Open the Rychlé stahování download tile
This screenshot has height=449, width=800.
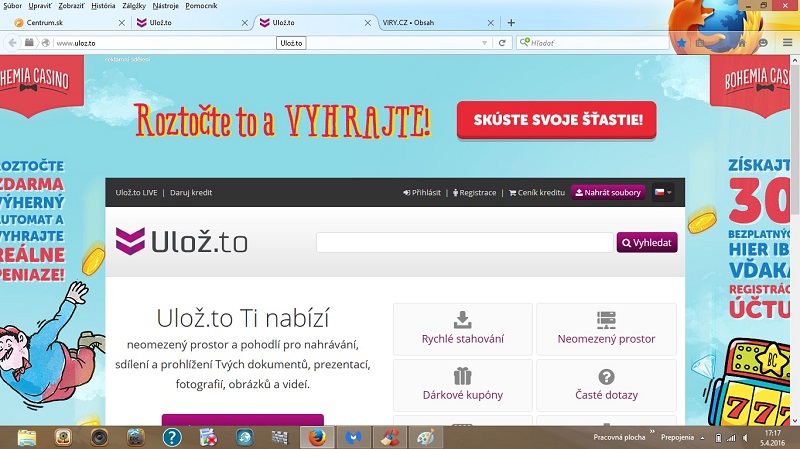coord(462,329)
